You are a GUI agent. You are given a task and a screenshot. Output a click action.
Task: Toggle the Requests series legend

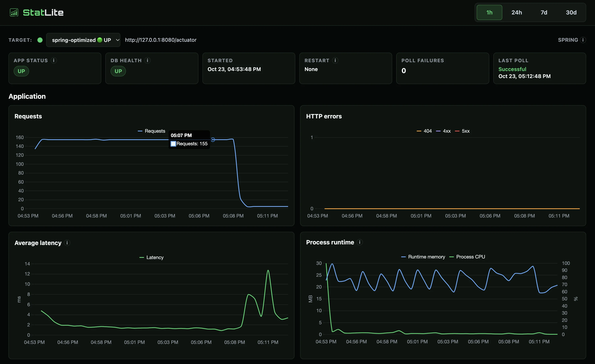[151, 131]
